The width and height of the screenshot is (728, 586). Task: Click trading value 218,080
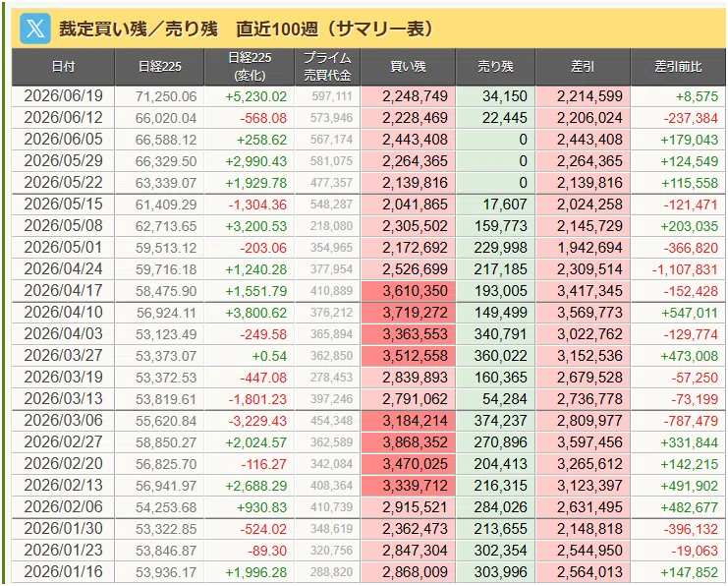pos(332,226)
